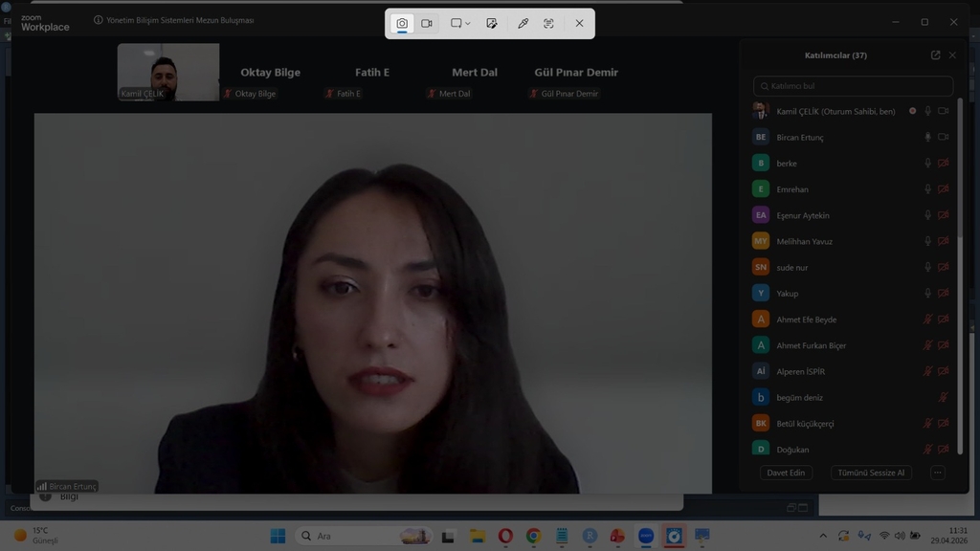The width and height of the screenshot is (980, 551).
Task: Close the snipping toolbar
Action: click(579, 23)
